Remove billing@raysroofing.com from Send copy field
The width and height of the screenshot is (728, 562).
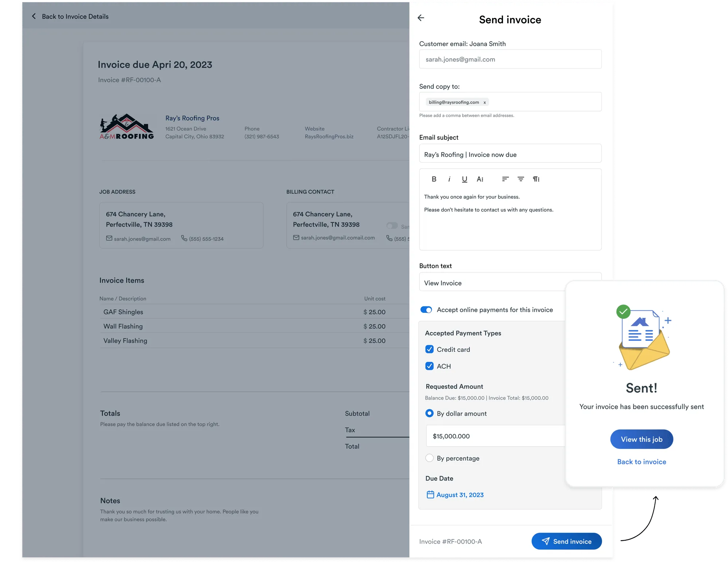pos(484,102)
